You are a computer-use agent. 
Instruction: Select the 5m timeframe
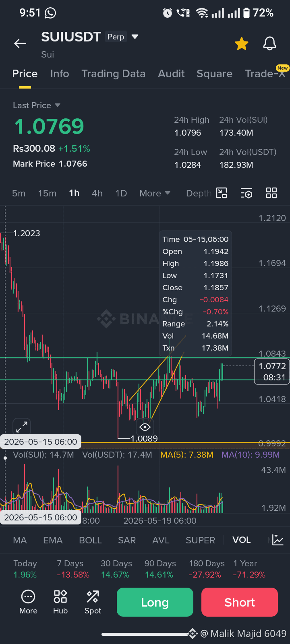[x=19, y=193]
